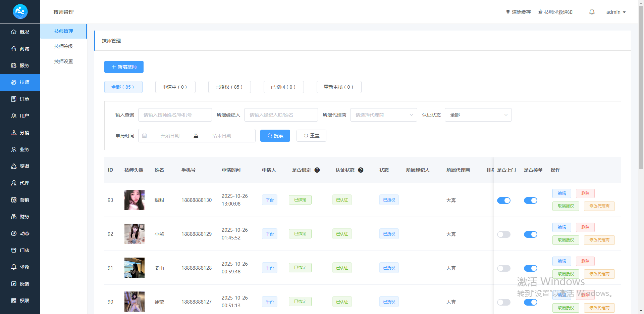The width and height of the screenshot is (644, 314).
Task: Select 技师等级 in the submenu
Action: 63,46
